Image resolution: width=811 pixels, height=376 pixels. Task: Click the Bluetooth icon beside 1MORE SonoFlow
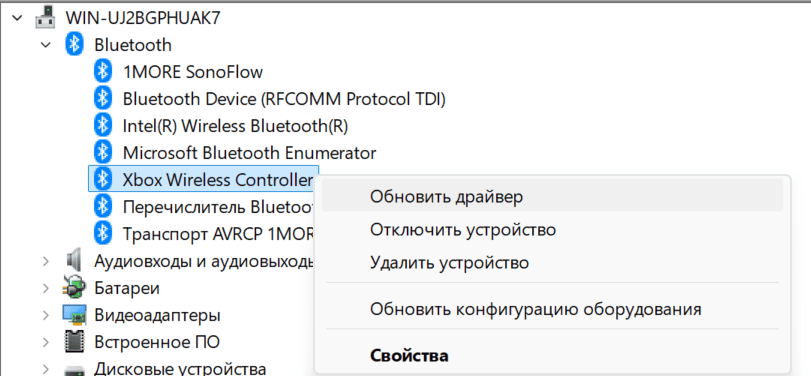103,71
